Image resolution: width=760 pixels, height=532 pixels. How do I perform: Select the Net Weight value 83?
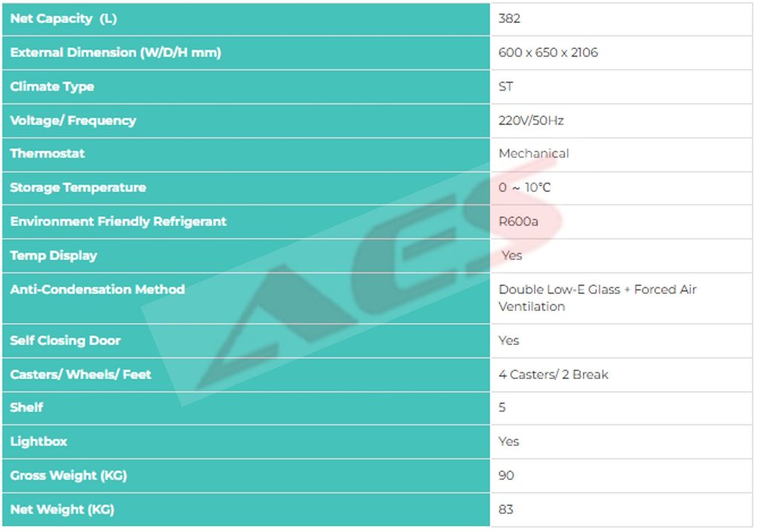pos(506,510)
